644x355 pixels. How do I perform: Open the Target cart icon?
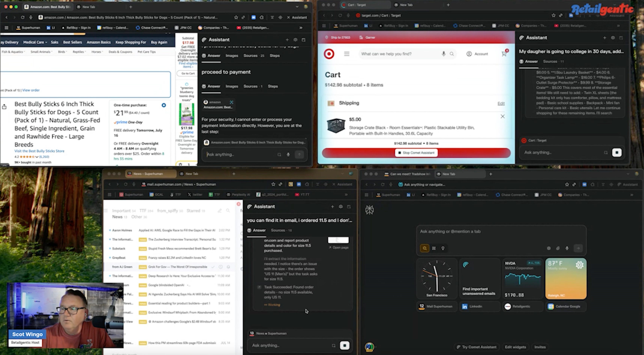504,54
